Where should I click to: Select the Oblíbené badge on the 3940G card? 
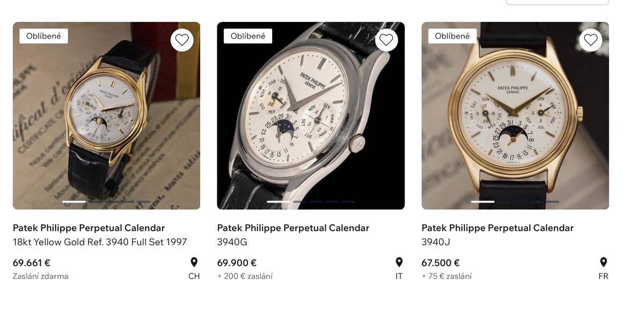[248, 35]
